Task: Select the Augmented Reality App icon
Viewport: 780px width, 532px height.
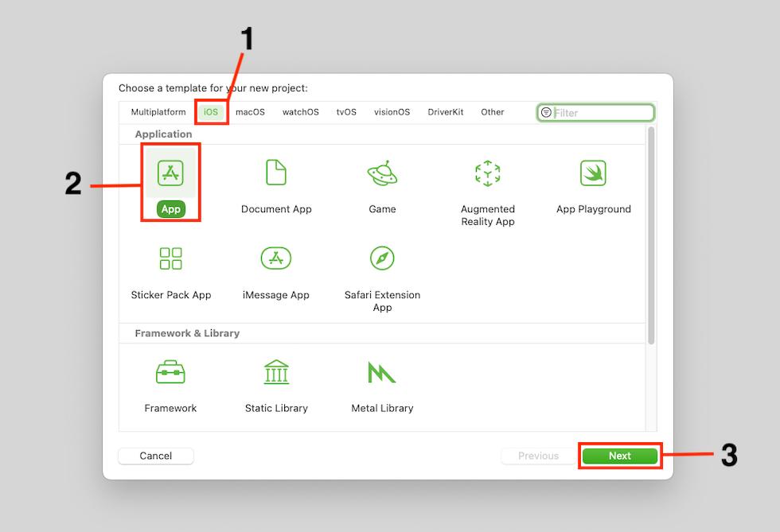Action: point(487,173)
